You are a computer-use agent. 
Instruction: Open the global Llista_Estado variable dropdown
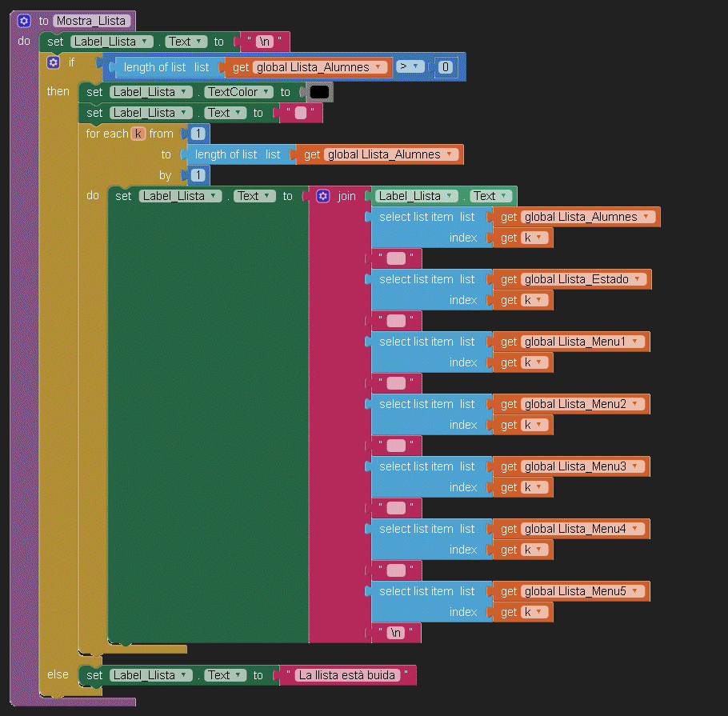coord(638,279)
